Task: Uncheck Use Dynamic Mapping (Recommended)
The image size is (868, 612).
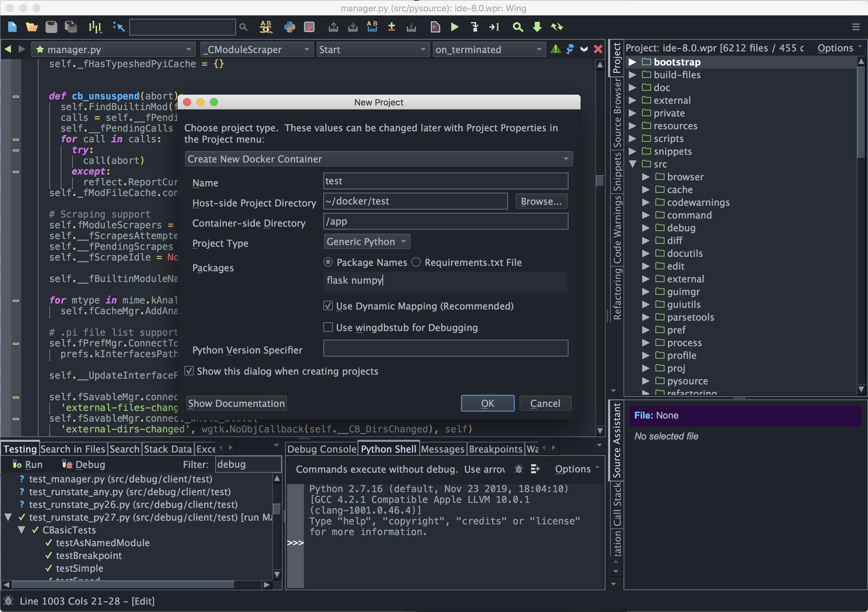Action: [328, 306]
